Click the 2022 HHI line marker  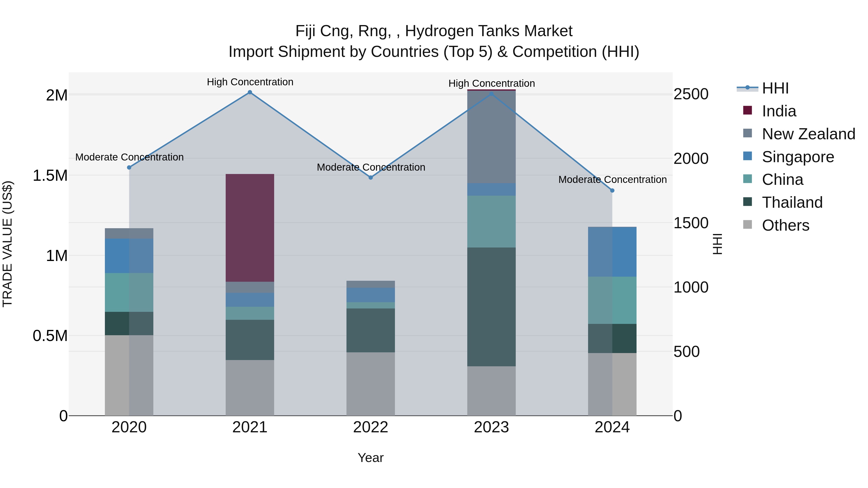pos(371,177)
